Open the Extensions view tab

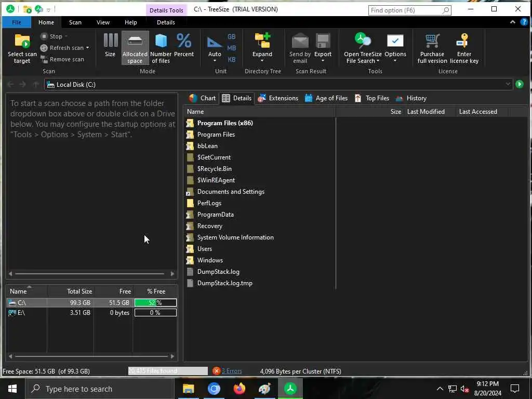pos(278,98)
